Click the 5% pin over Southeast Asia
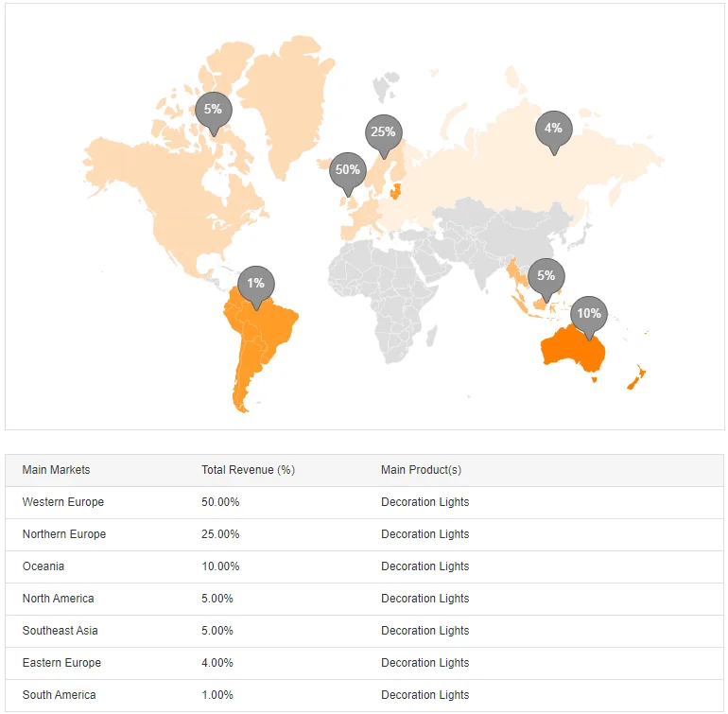Viewport: 728px width, 714px height. coord(546,276)
